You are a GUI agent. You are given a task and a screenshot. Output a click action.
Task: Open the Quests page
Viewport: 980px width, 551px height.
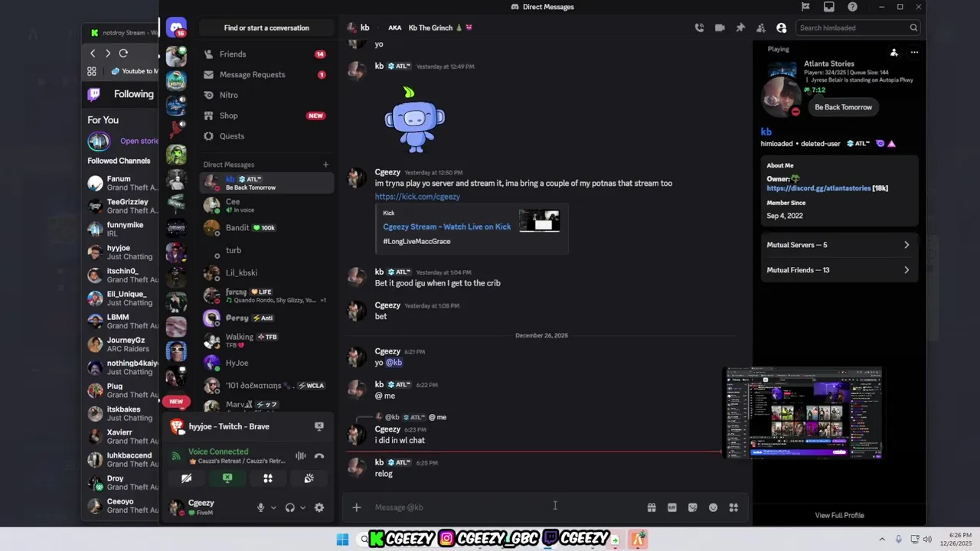[x=266, y=136]
